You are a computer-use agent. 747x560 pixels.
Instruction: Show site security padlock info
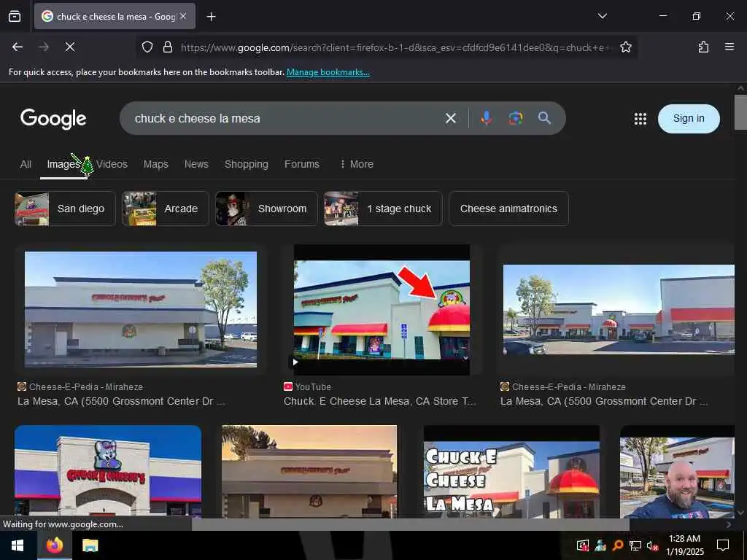[167, 47]
